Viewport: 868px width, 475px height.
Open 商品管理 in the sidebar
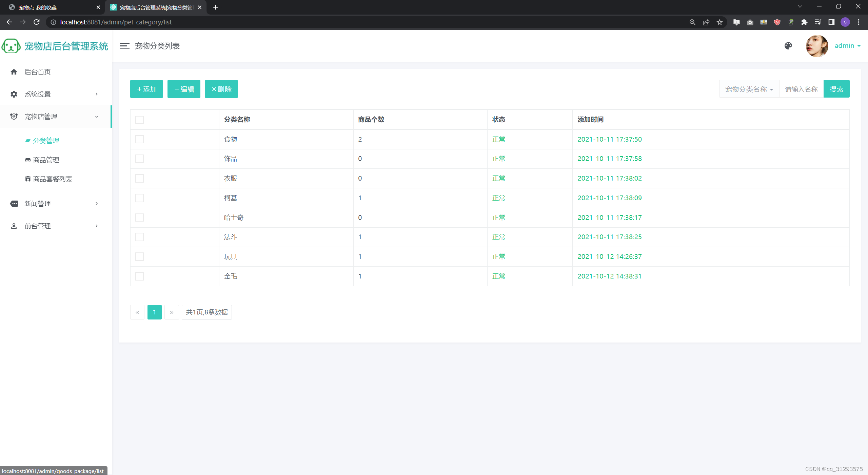click(x=46, y=160)
